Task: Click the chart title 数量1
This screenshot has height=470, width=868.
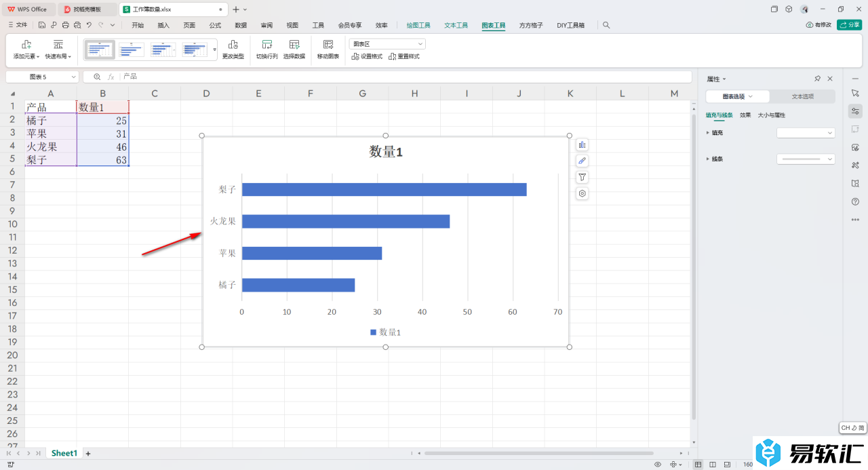Action: point(386,152)
